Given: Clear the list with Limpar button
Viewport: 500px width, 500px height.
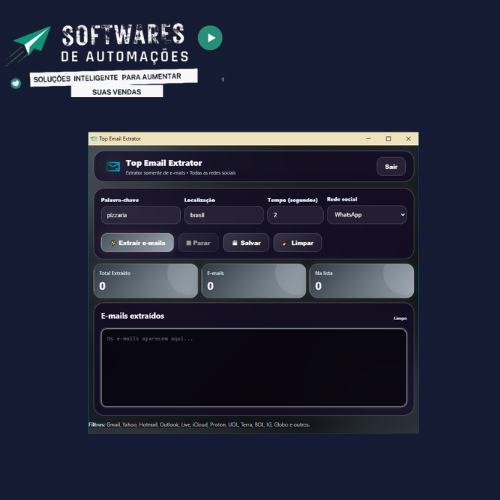Looking at the screenshot, I should 298,243.
